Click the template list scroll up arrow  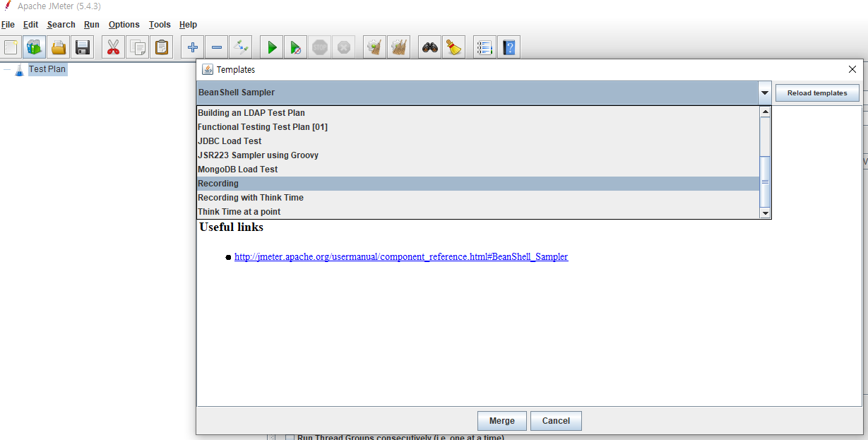click(765, 112)
